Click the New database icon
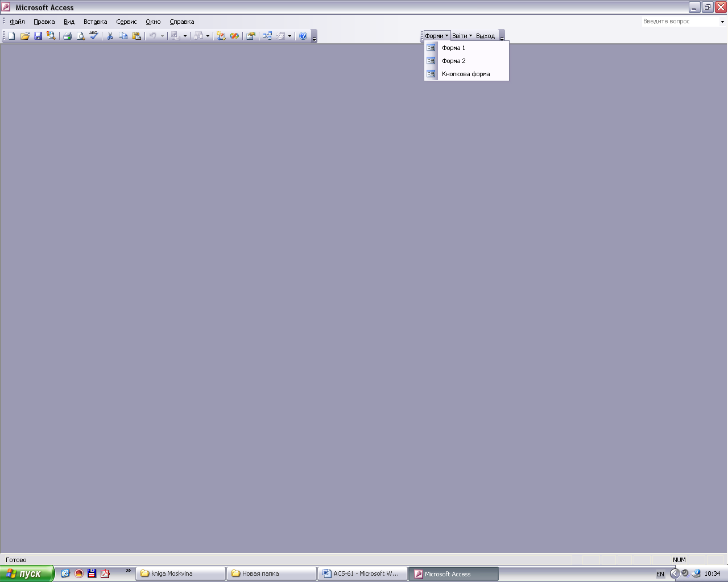 (11, 36)
